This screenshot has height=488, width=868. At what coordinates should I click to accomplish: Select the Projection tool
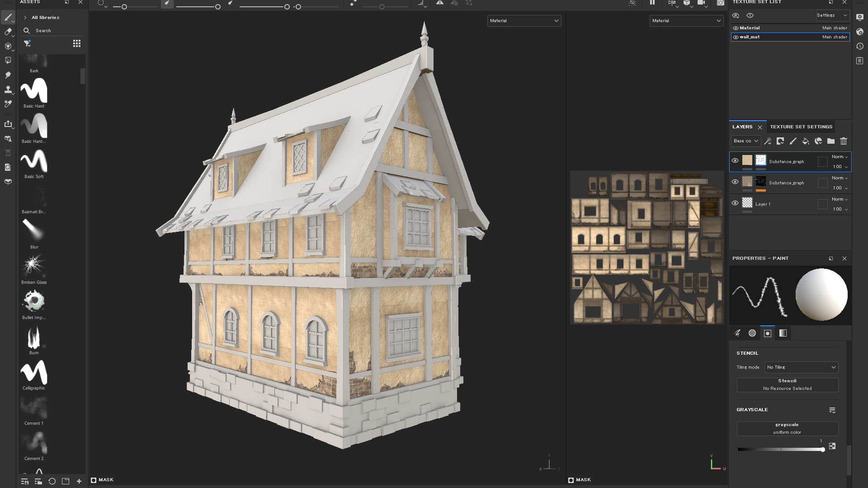[x=8, y=46]
